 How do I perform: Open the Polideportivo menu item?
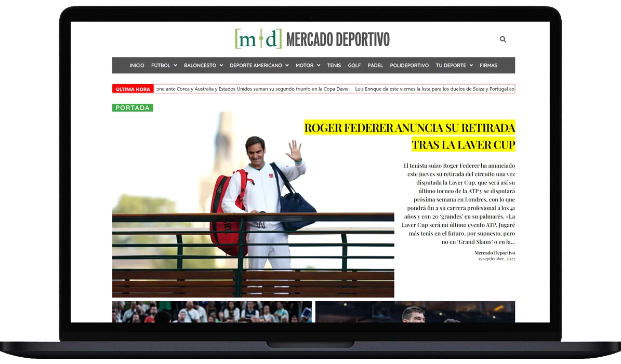coord(409,65)
